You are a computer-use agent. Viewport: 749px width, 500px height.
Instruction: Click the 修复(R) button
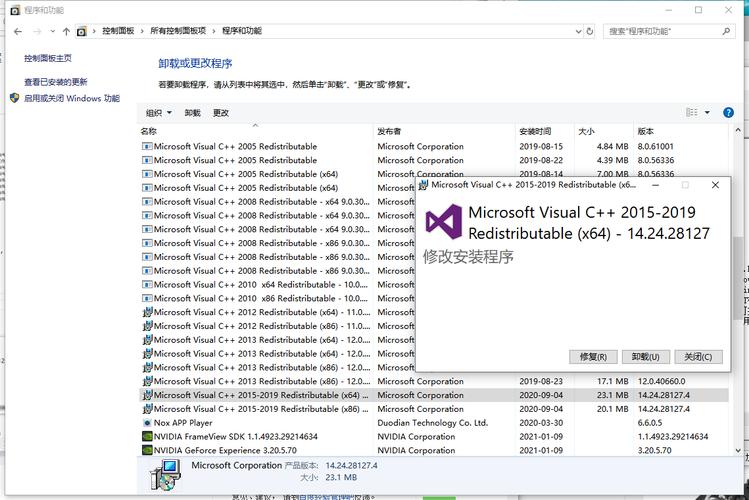[x=593, y=357]
